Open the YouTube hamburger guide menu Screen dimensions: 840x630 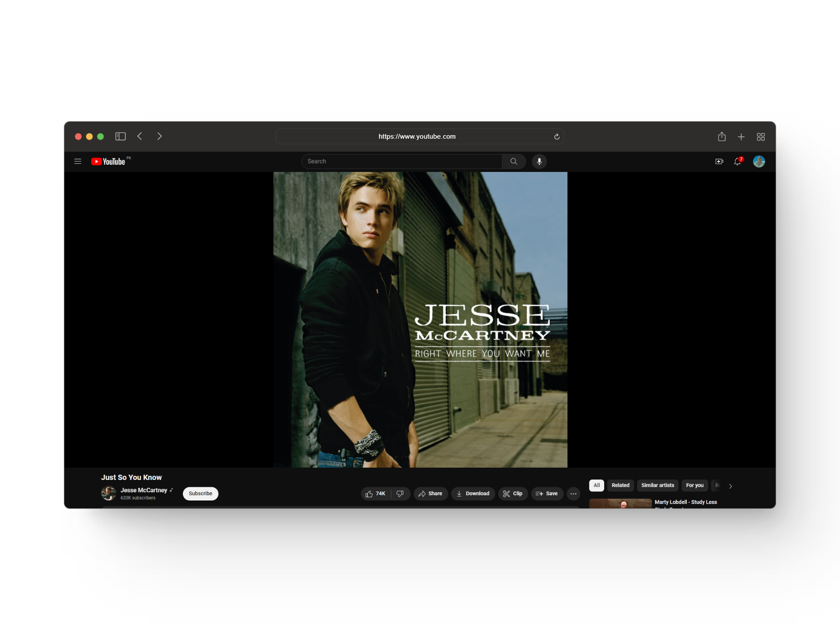tap(78, 161)
